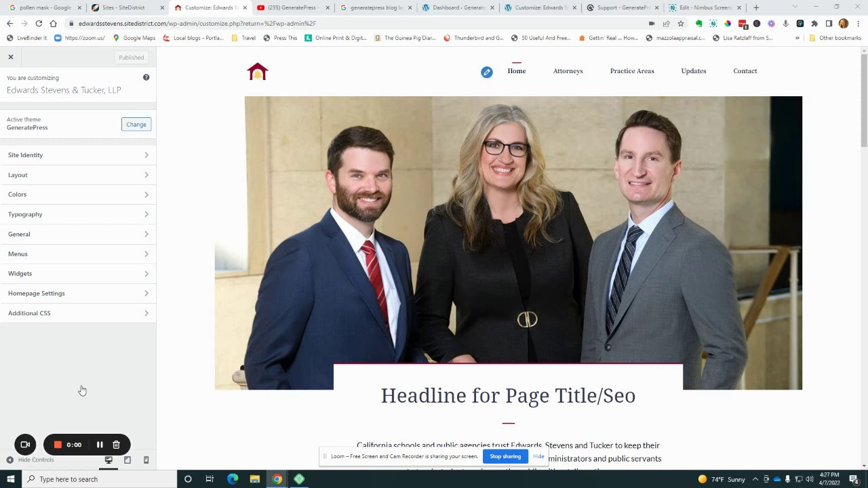Click the site logo house icon

tap(258, 71)
